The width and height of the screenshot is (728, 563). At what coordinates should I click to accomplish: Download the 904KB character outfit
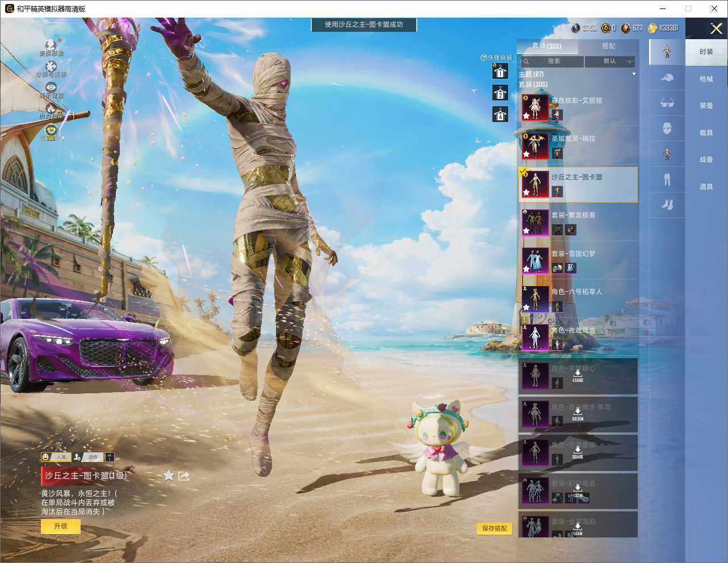point(578,452)
